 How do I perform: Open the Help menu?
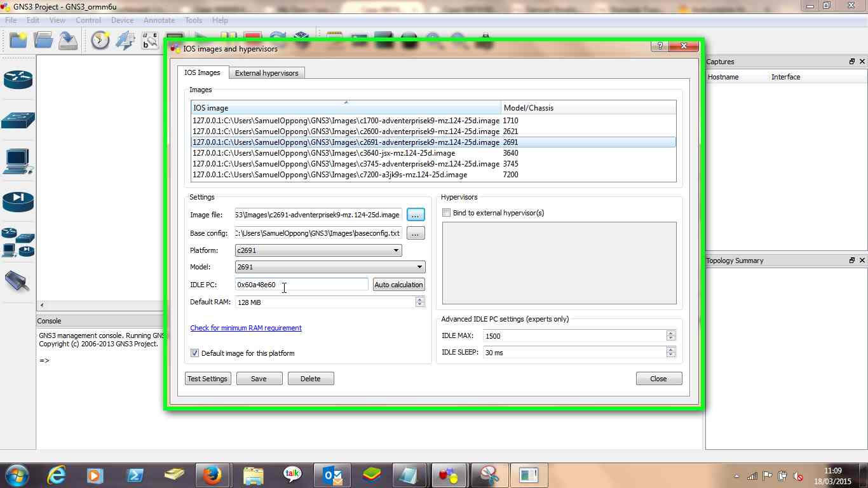pos(220,20)
